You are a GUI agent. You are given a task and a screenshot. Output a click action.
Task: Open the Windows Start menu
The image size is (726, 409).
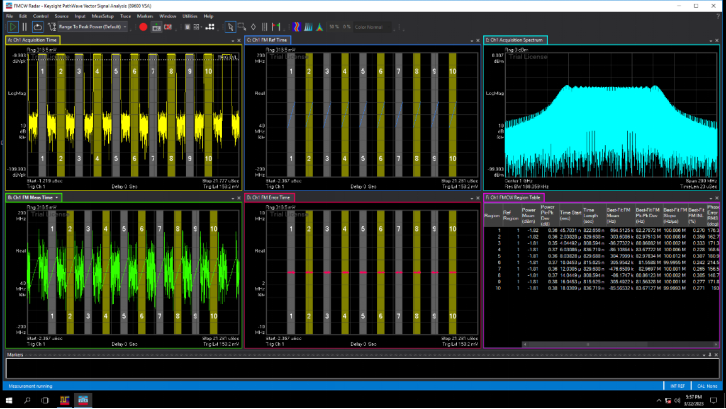[9, 400]
